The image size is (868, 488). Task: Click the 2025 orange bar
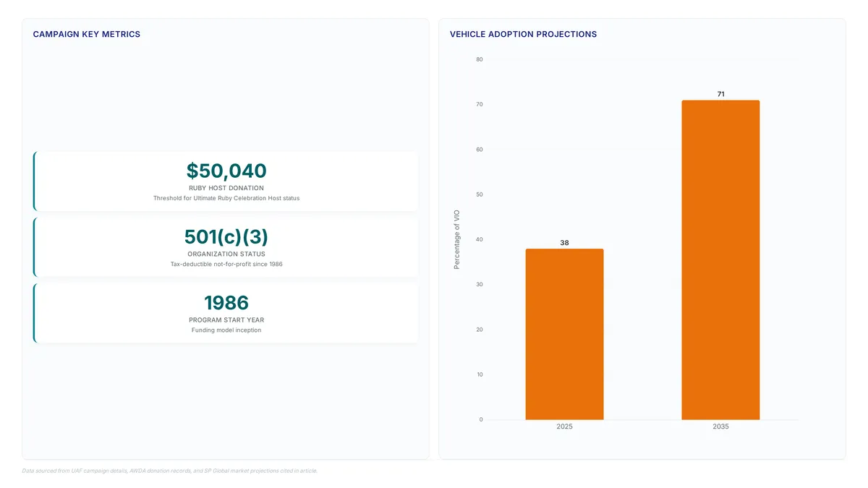[x=564, y=334]
